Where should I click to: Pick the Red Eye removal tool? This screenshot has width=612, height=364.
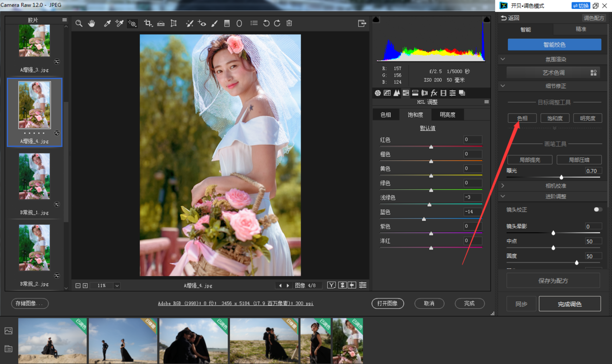pos(202,23)
